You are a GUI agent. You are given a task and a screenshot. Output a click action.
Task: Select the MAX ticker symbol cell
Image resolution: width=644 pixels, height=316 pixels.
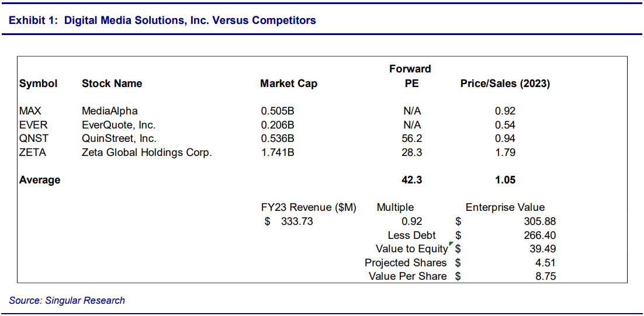(x=30, y=111)
